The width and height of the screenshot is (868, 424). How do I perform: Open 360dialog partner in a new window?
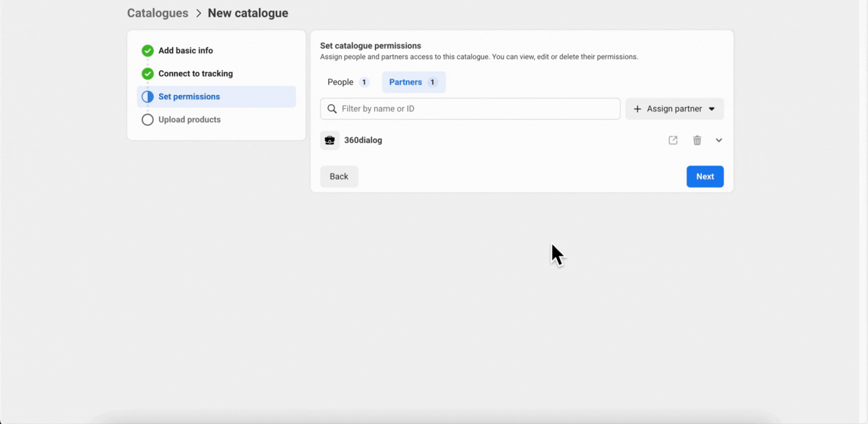(x=673, y=140)
